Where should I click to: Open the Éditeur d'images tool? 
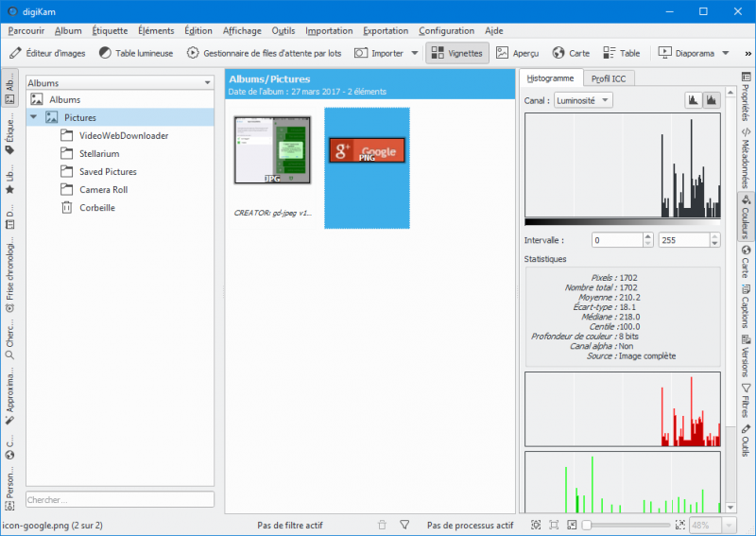click(47, 53)
